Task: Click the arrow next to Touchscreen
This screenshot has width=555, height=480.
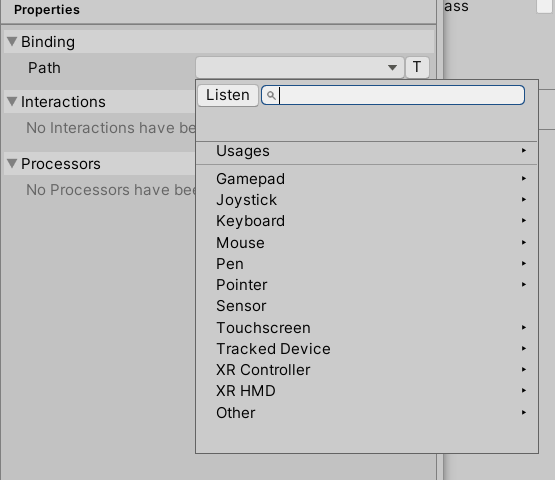Action: [524, 327]
